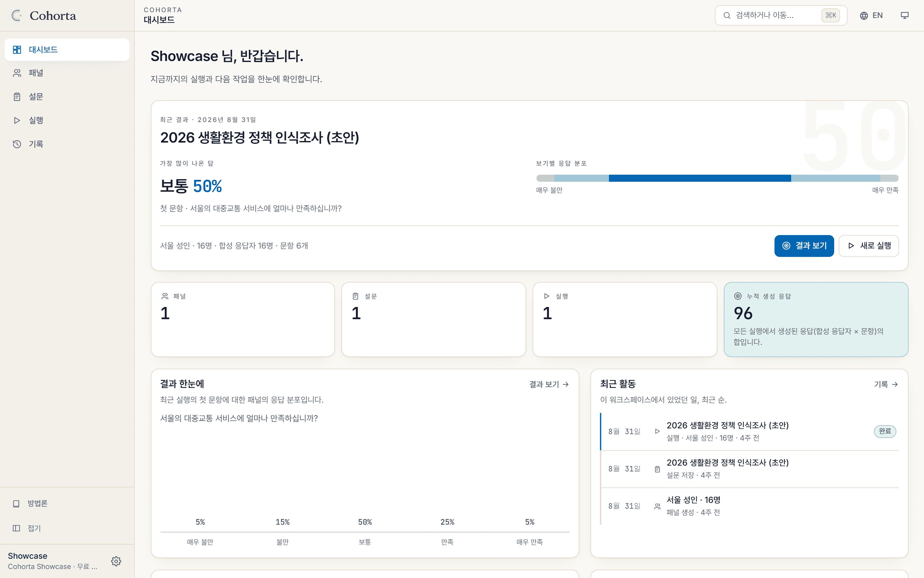The width and height of the screenshot is (924, 578).
Task: Open workspace settings gear icon
Action: click(x=116, y=561)
